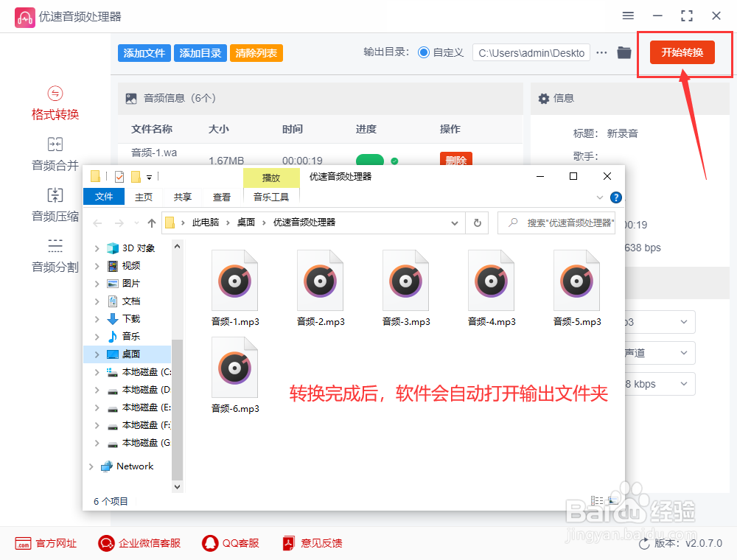Click the output directory path field
This screenshot has width=737, height=560.
(531, 53)
